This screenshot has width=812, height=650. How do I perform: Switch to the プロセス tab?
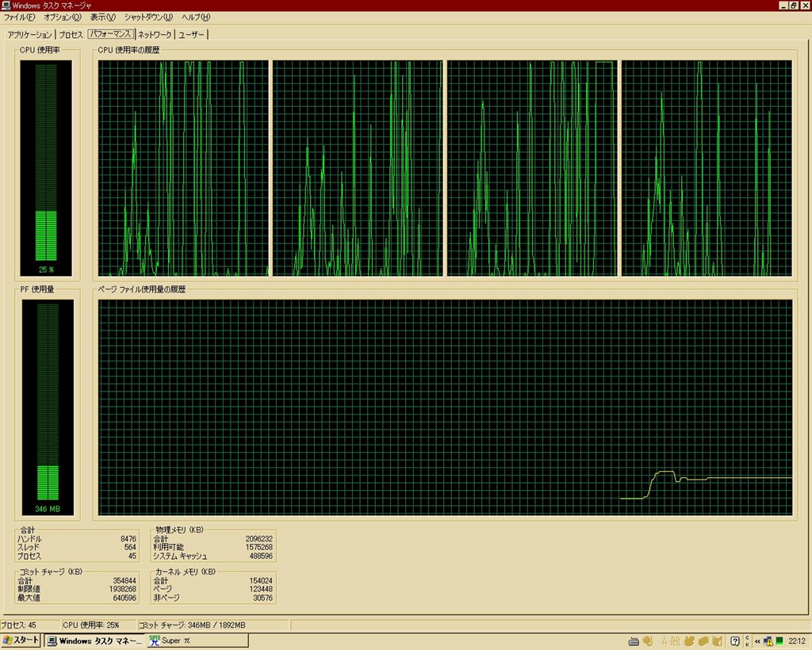(71, 35)
